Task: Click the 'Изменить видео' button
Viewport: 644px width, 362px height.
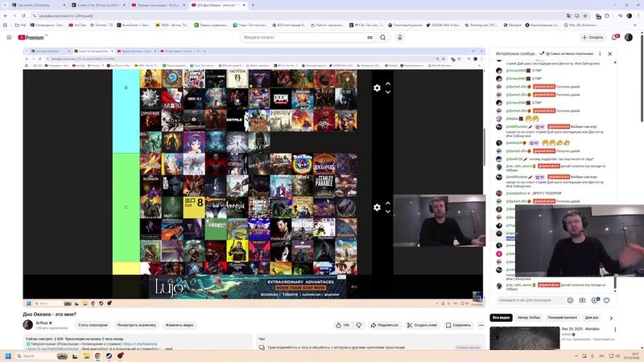Action: 180,325
